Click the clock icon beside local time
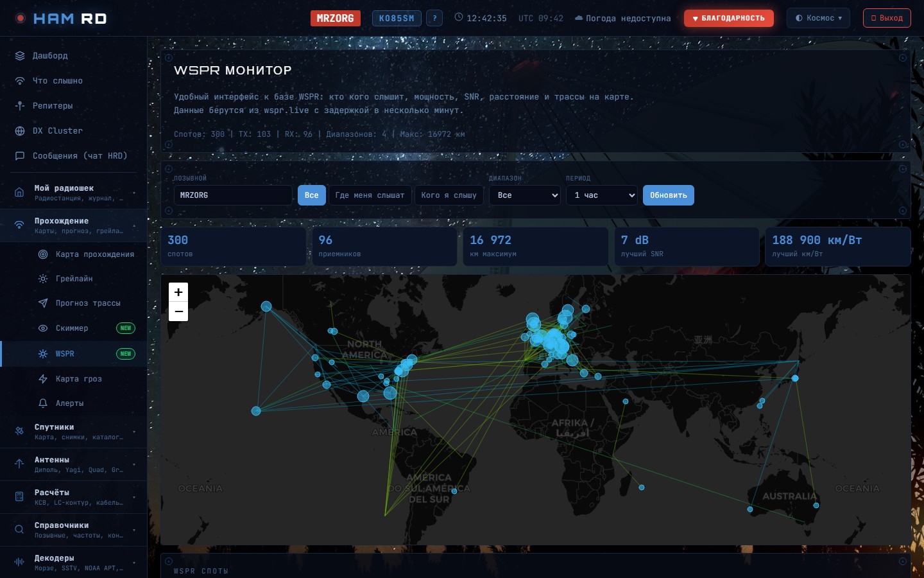Viewport: 924px width, 578px height. pyautogui.click(x=459, y=17)
